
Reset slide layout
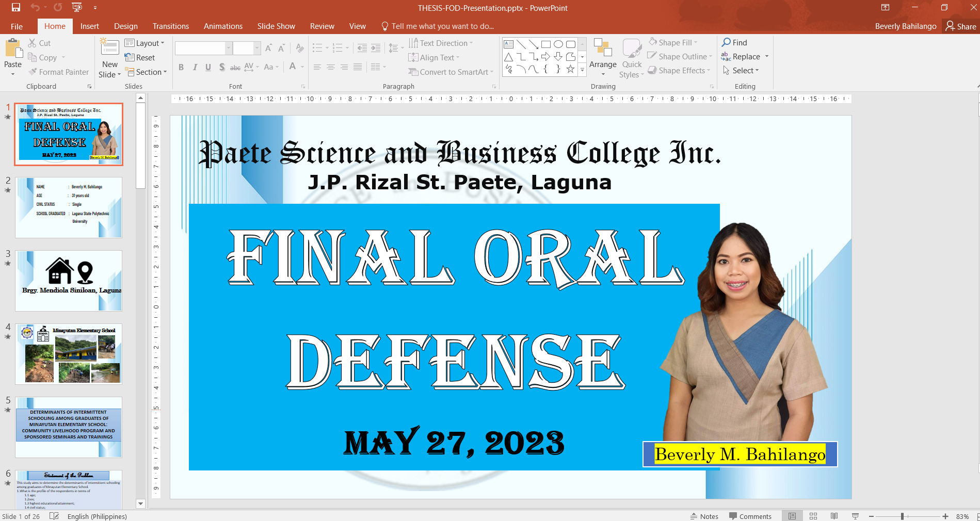click(x=140, y=58)
